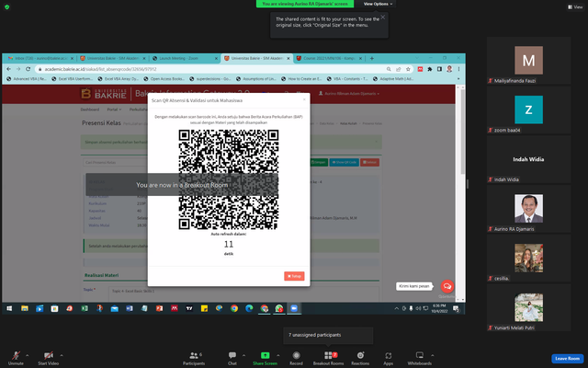
Task: Select Mailiyafinanda Fauzi participant tile
Action: click(x=528, y=61)
